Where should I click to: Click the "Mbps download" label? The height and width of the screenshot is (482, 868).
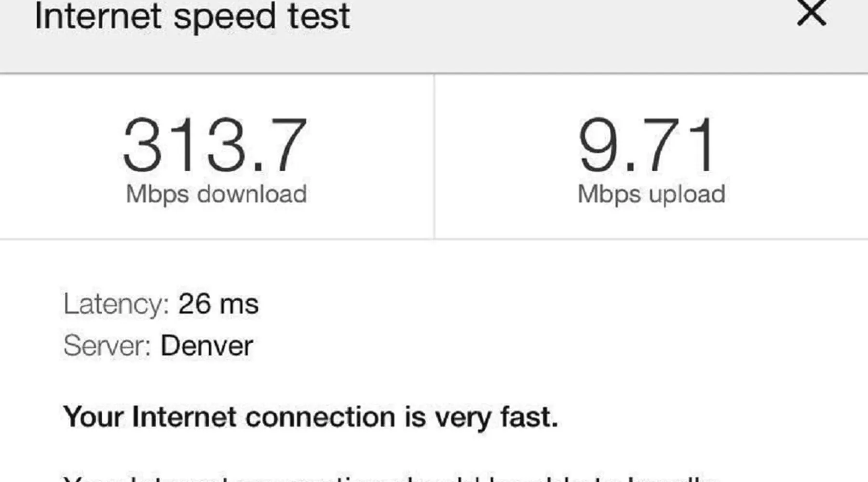click(216, 194)
